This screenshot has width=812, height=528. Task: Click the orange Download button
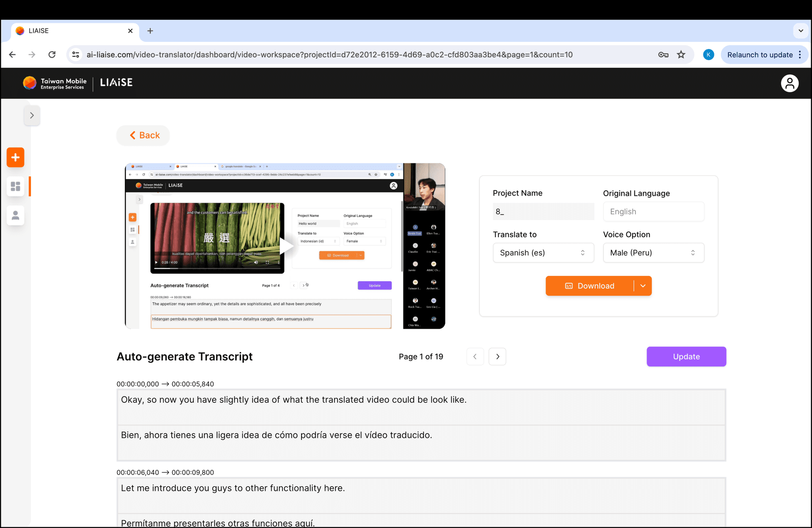pyautogui.click(x=590, y=286)
